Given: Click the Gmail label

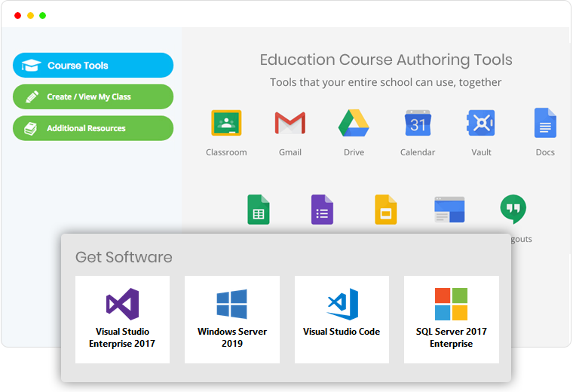Looking at the screenshot, I should (x=290, y=152).
